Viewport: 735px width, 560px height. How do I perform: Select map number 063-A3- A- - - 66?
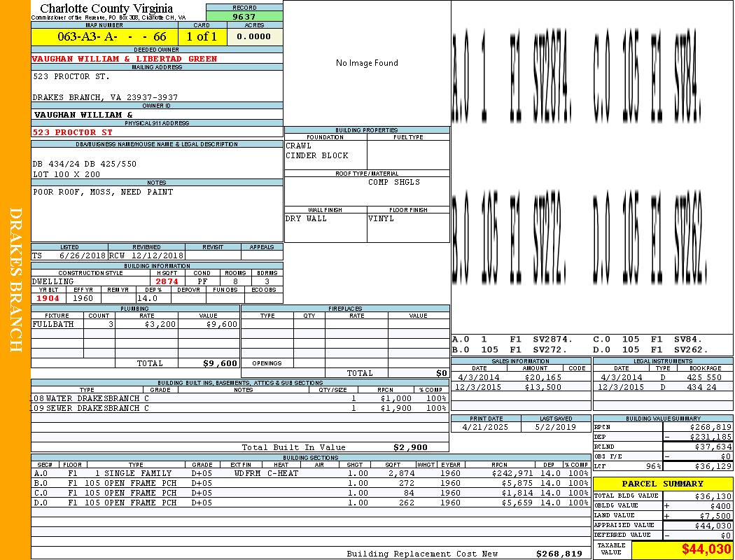tap(111, 36)
